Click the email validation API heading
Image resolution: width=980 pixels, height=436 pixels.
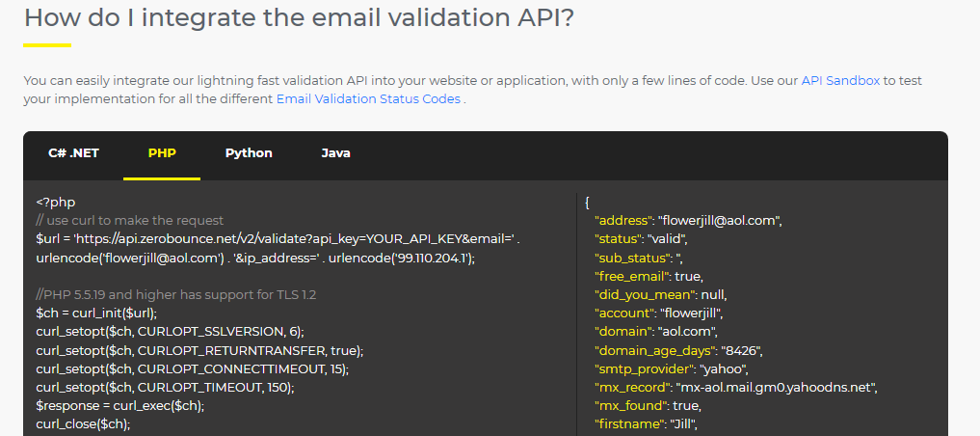point(298,18)
